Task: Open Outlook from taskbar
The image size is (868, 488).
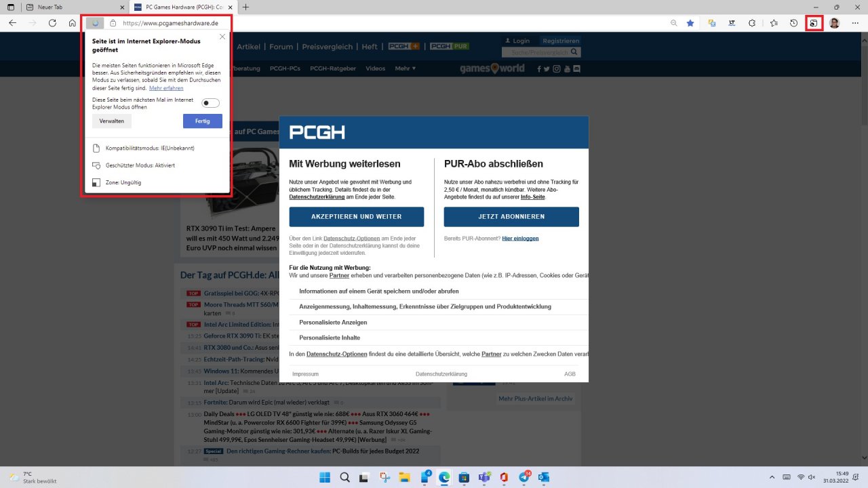Action: click(544, 477)
